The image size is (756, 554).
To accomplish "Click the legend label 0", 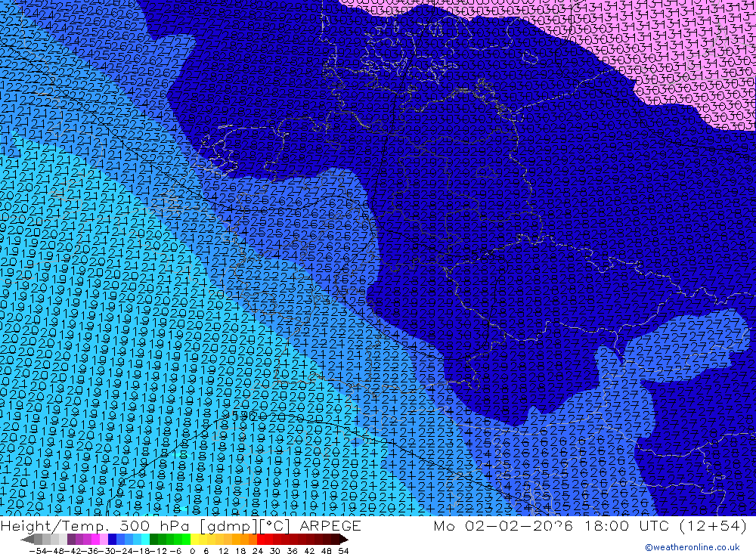I will point(192,551).
